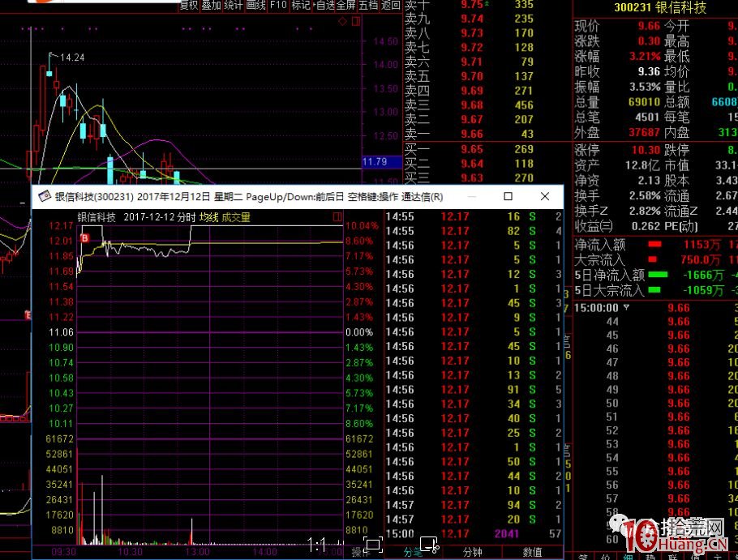
Task: Add stock to 自选 watchlist
Action: [x=324, y=5]
